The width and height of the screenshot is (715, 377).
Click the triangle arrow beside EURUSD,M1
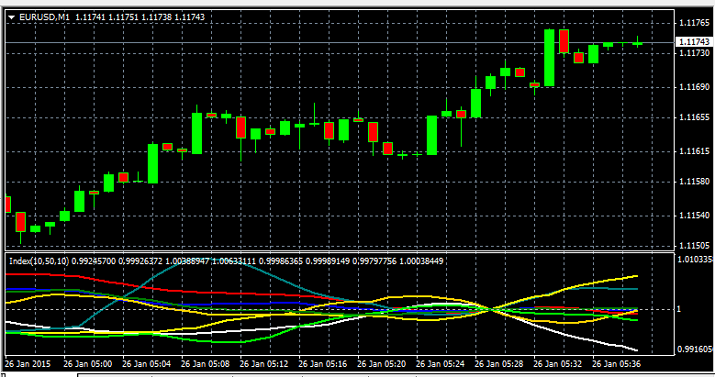(11, 17)
